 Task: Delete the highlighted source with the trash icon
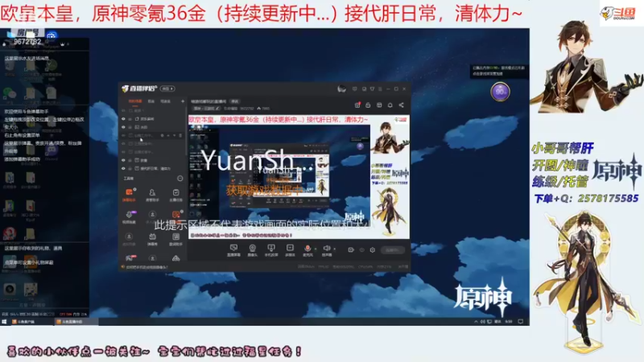[180, 135]
